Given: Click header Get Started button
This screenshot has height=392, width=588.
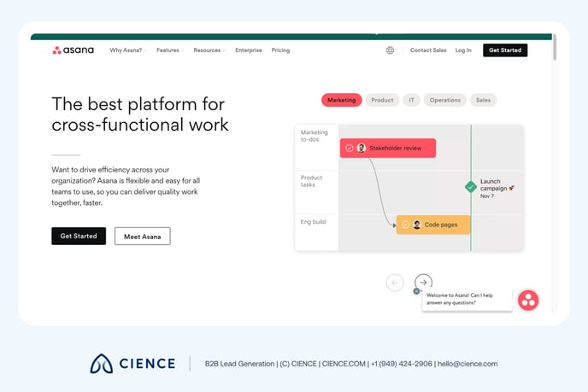Looking at the screenshot, I should click(505, 50).
